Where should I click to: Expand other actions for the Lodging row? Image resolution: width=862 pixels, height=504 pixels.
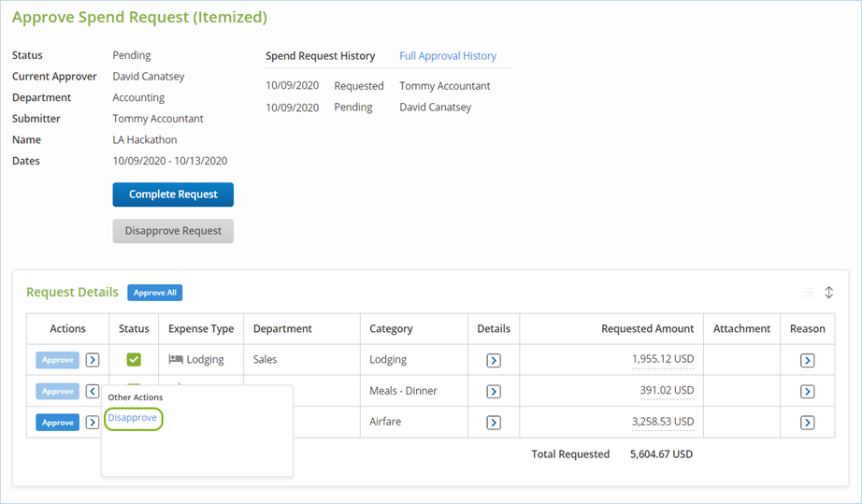click(x=93, y=359)
